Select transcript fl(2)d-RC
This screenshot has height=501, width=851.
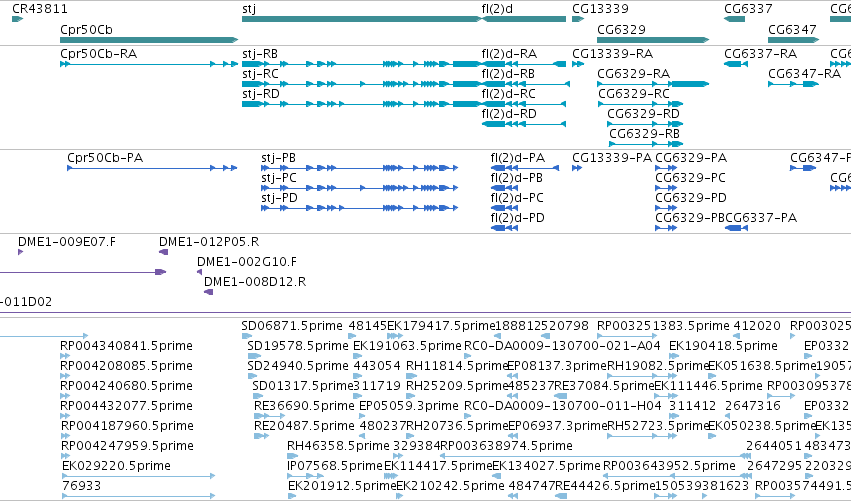(x=524, y=104)
